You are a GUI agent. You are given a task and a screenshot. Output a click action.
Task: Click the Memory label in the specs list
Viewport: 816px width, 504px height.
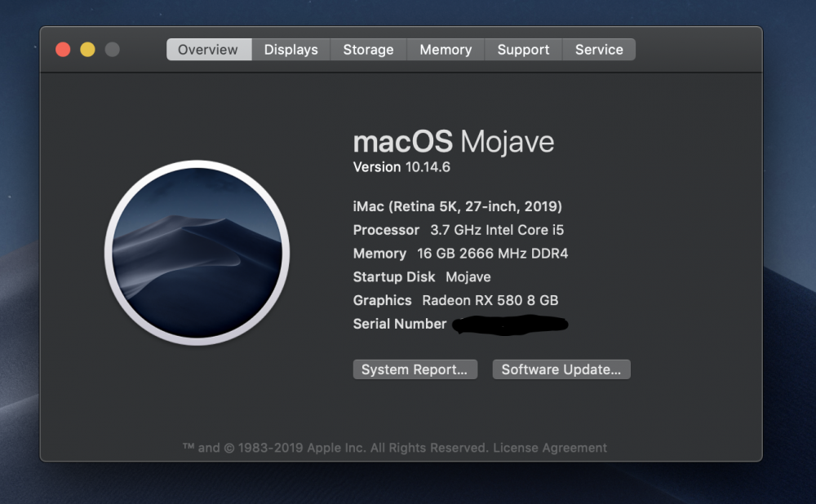(379, 254)
